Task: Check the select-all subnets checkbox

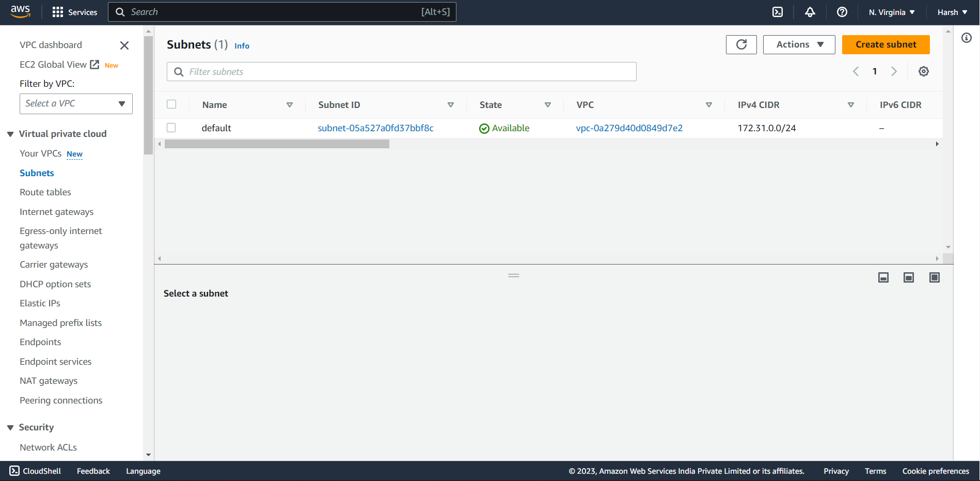Action: pos(171,104)
